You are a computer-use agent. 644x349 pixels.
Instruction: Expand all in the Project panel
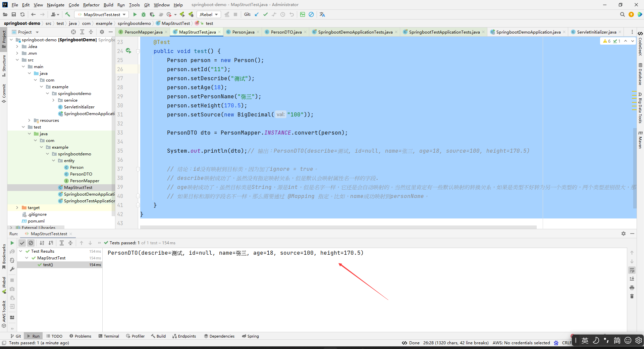coord(82,32)
